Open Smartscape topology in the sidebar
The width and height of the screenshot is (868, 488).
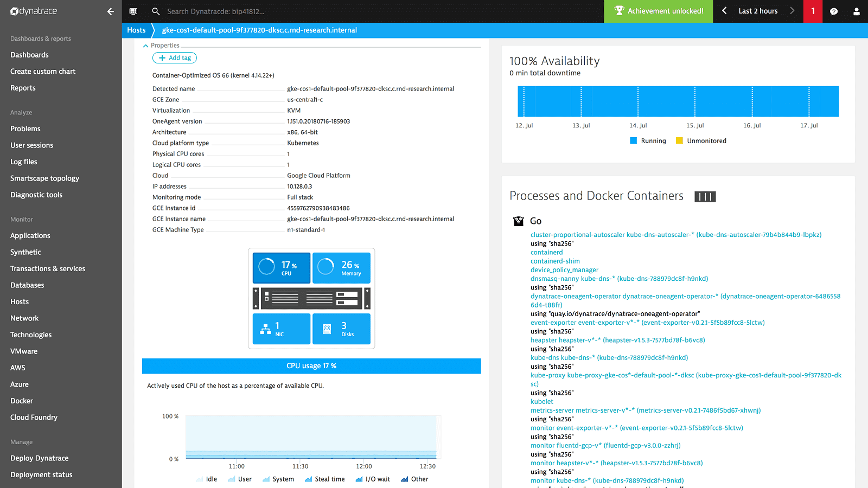click(44, 178)
